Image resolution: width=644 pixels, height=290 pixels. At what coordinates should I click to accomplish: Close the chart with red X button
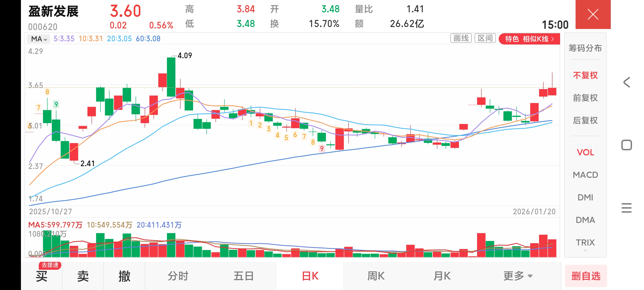click(x=593, y=14)
